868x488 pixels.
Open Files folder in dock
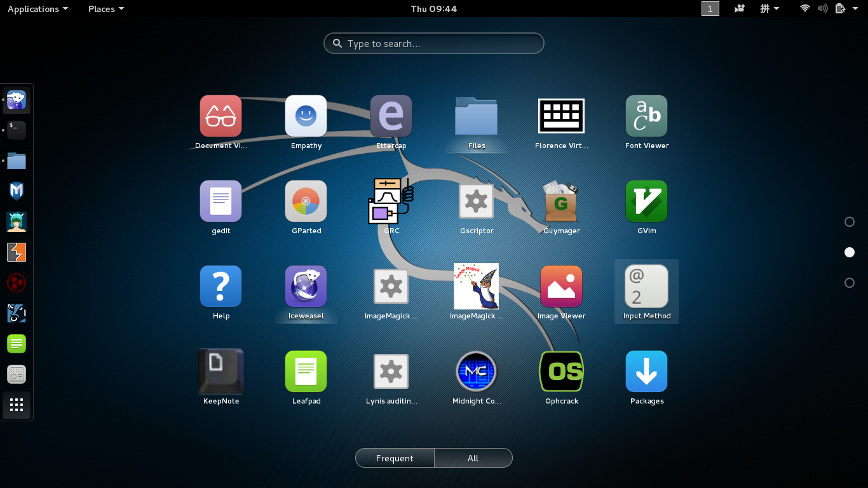tap(17, 161)
